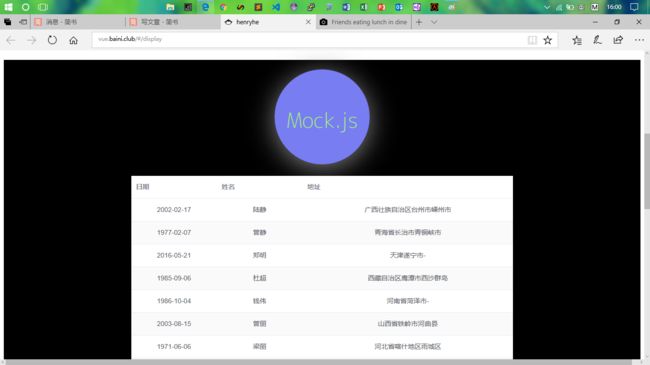Open the clock showing 16:00
Viewport: 650px width, 365px height.
coord(614,7)
